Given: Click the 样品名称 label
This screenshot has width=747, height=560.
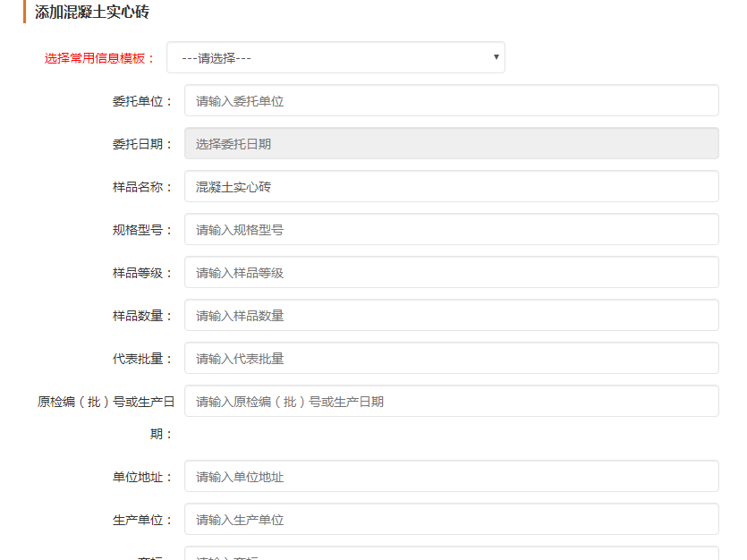Looking at the screenshot, I should pos(142,187).
